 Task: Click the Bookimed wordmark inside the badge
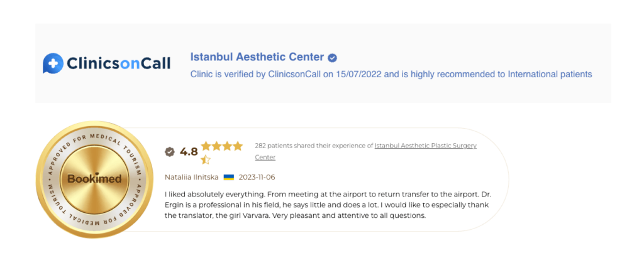coord(94,179)
